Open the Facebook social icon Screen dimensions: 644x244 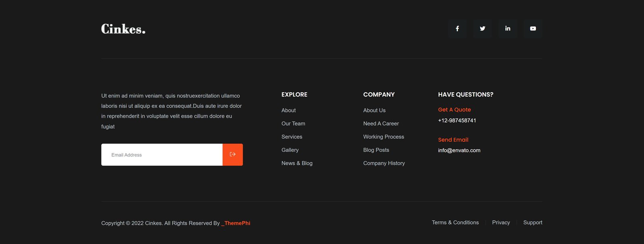pos(457,29)
